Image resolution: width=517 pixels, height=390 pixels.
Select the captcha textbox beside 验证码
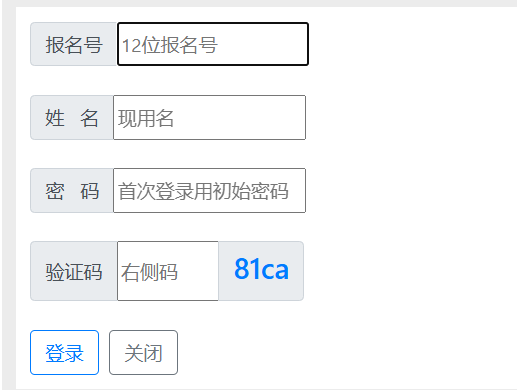(x=168, y=271)
